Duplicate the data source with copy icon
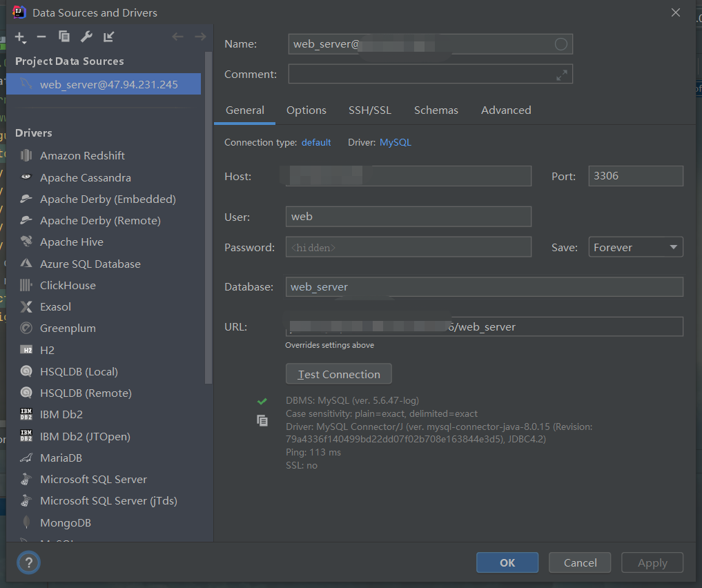 tap(64, 37)
